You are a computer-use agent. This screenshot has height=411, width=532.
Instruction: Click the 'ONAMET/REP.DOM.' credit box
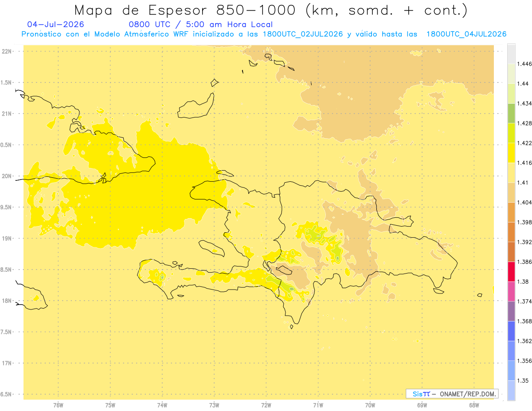tap(452, 394)
